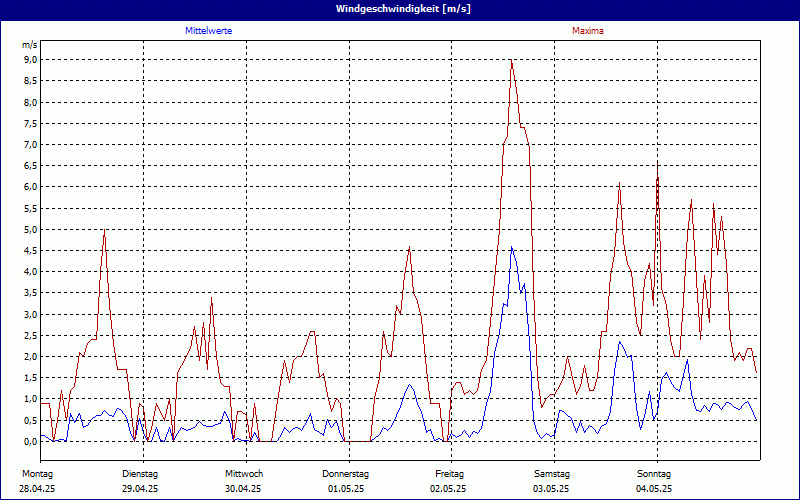Viewport: 800px width, 500px height.
Task: Click the blue 4,5 m/s Friday peak
Action: pos(511,247)
